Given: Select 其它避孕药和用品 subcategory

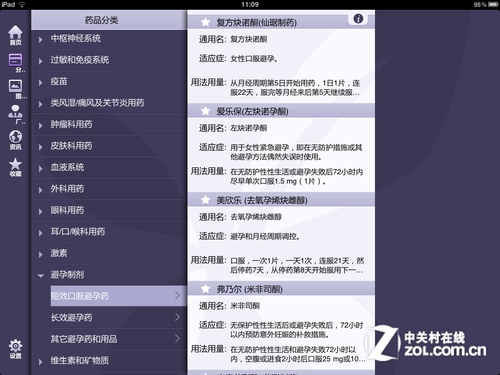Looking at the screenshot, I should click(118, 339).
